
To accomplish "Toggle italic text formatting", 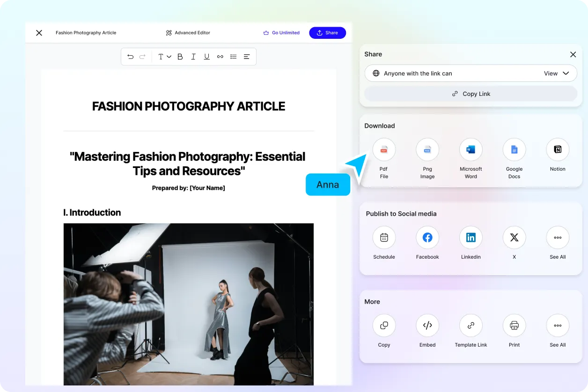I will click(193, 57).
